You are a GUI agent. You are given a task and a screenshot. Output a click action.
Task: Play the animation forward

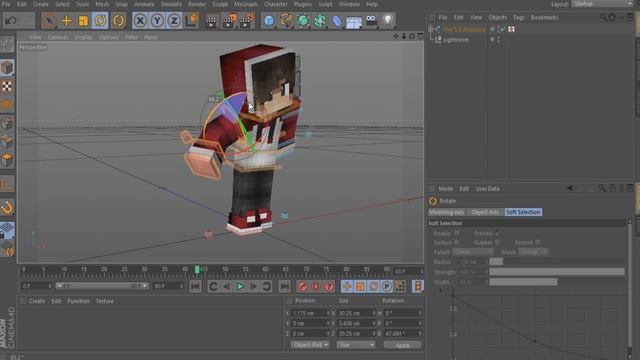click(x=240, y=286)
